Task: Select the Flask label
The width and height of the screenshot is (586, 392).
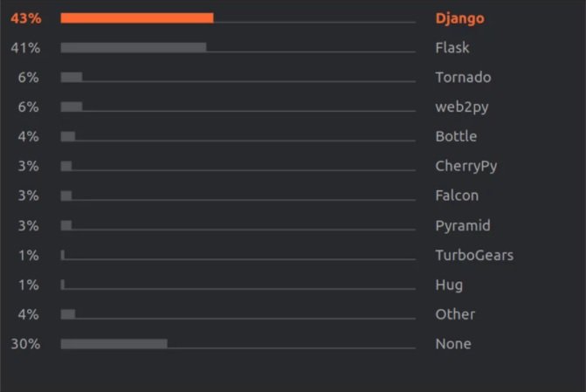Action: click(x=452, y=48)
